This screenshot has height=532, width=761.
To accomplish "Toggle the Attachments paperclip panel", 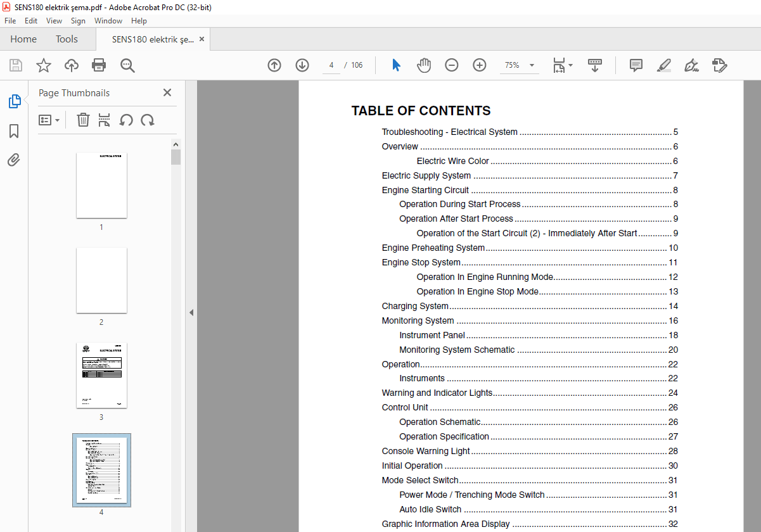I will click(14, 160).
